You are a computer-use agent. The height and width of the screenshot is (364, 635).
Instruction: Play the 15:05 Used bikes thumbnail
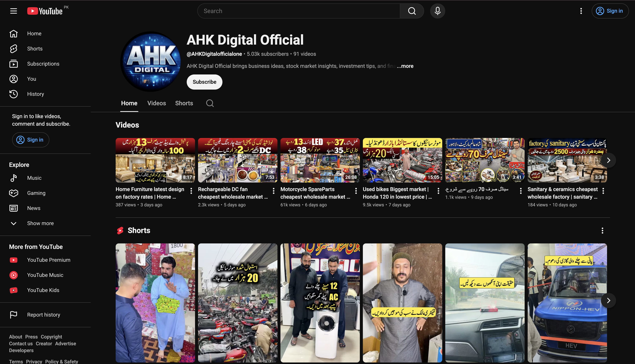[403, 160]
